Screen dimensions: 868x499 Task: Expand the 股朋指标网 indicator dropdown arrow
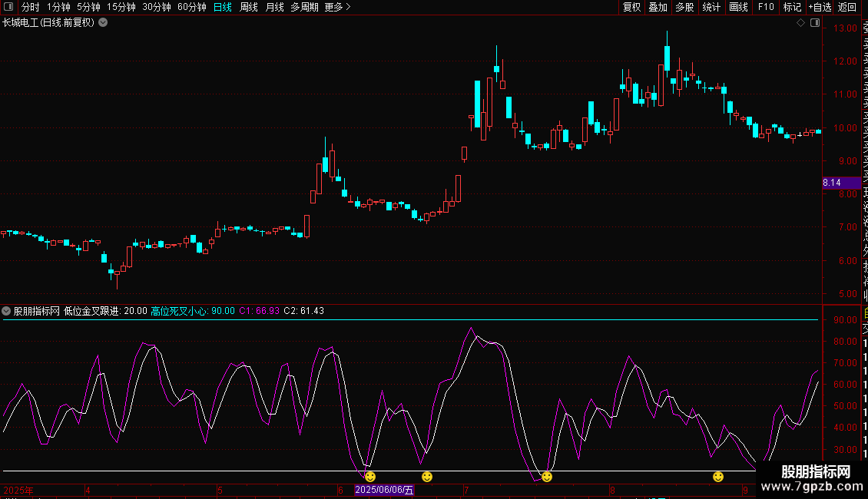7,311
